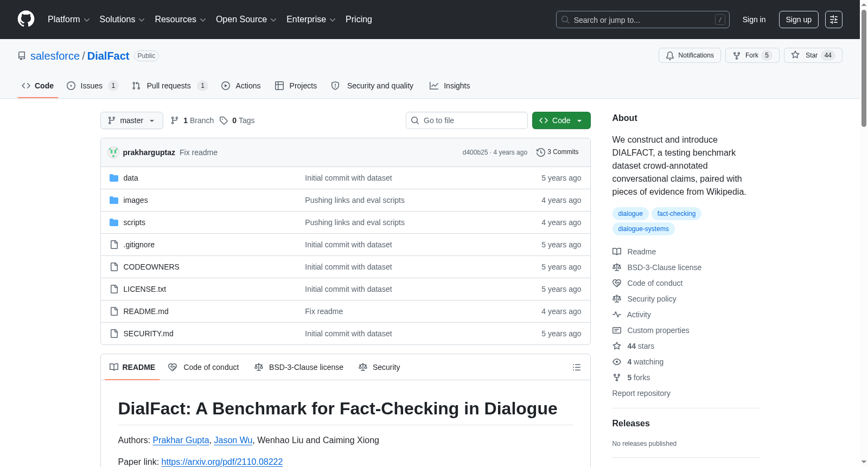
Task: Click the dialogue topic tag
Action: (x=630, y=214)
